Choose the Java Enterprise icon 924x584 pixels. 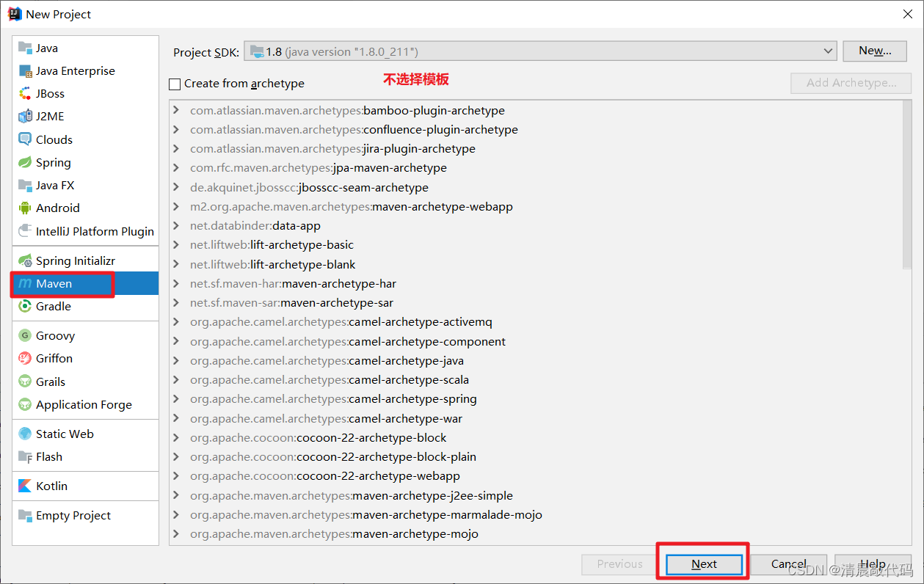click(25, 71)
